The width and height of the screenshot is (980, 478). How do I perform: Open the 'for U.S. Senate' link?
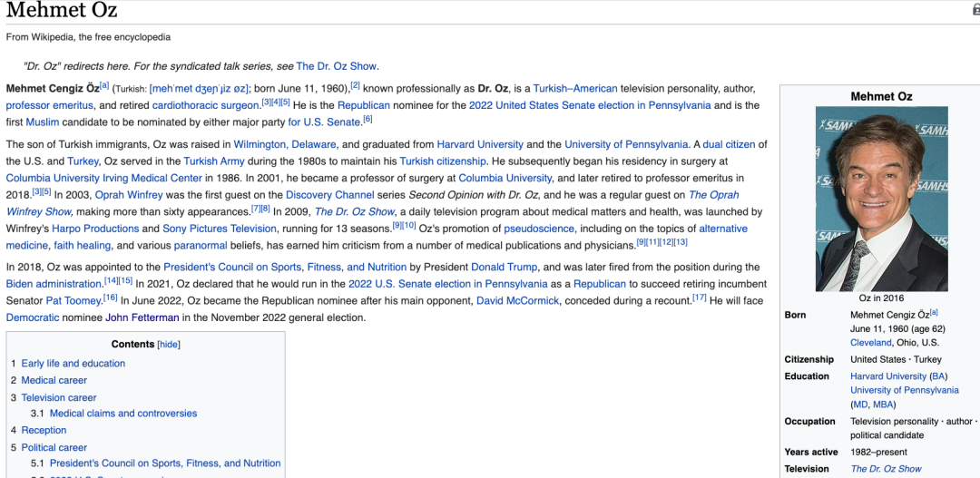(x=324, y=122)
